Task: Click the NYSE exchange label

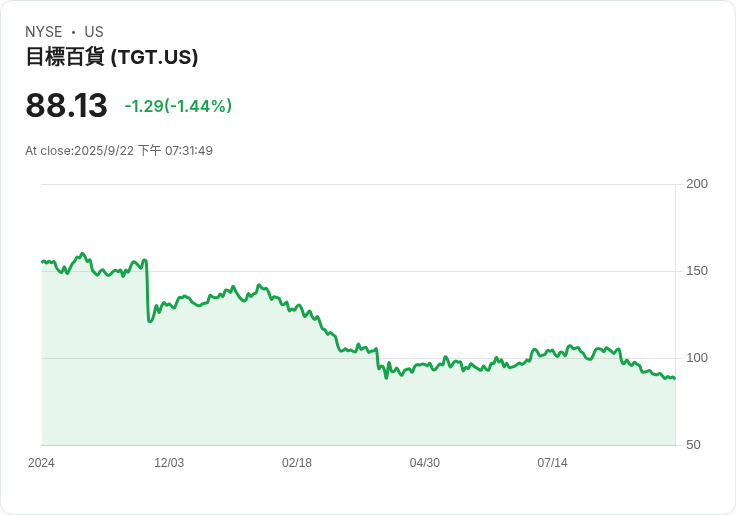Action: pyautogui.click(x=44, y=32)
